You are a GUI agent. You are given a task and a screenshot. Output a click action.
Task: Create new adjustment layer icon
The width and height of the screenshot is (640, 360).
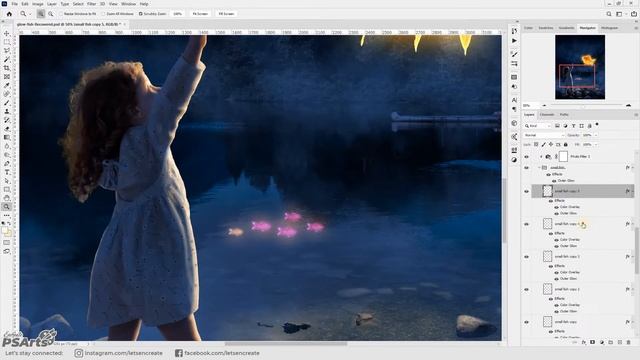click(x=602, y=342)
